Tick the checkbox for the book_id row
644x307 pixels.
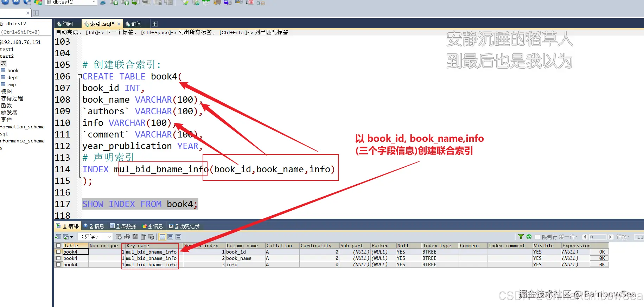click(x=58, y=252)
